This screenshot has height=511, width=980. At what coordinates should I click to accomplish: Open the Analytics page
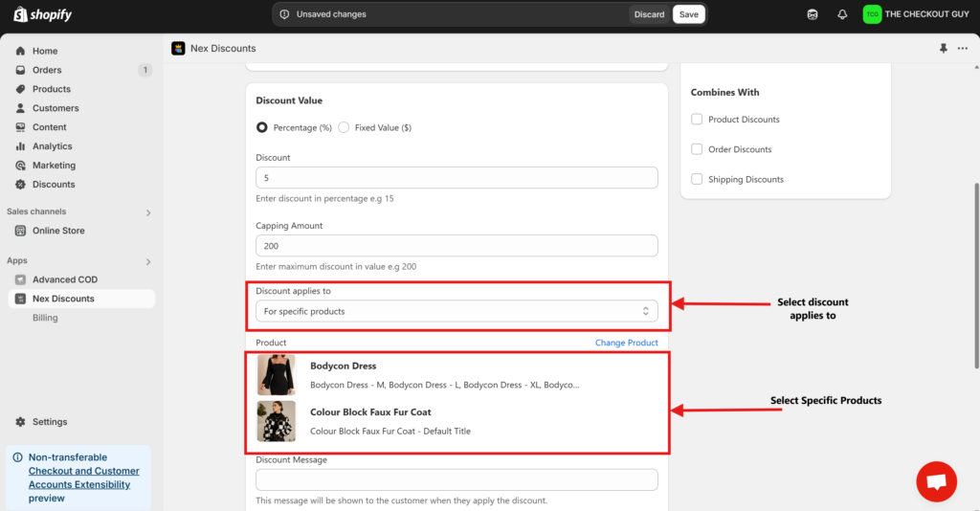pos(53,146)
